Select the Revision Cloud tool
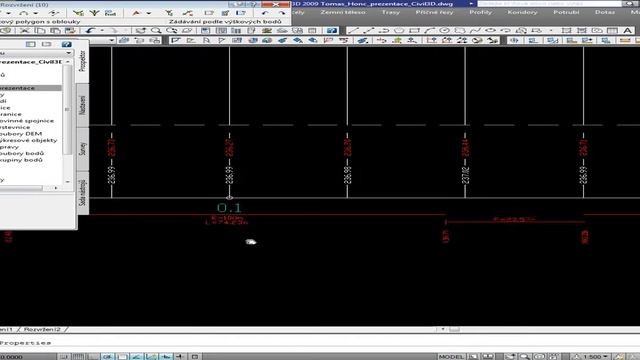The width and height of the screenshot is (640, 360). [460, 31]
